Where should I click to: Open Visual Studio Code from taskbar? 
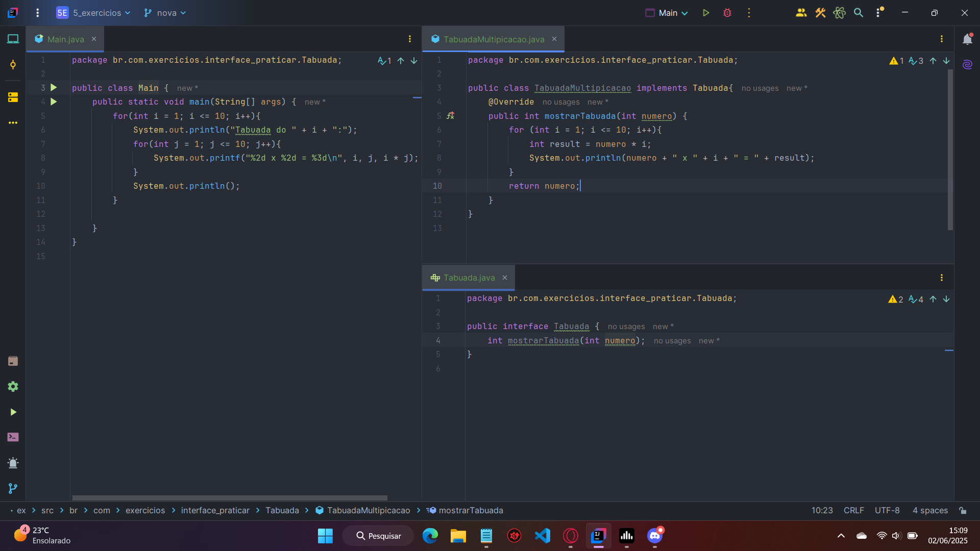click(542, 536)
